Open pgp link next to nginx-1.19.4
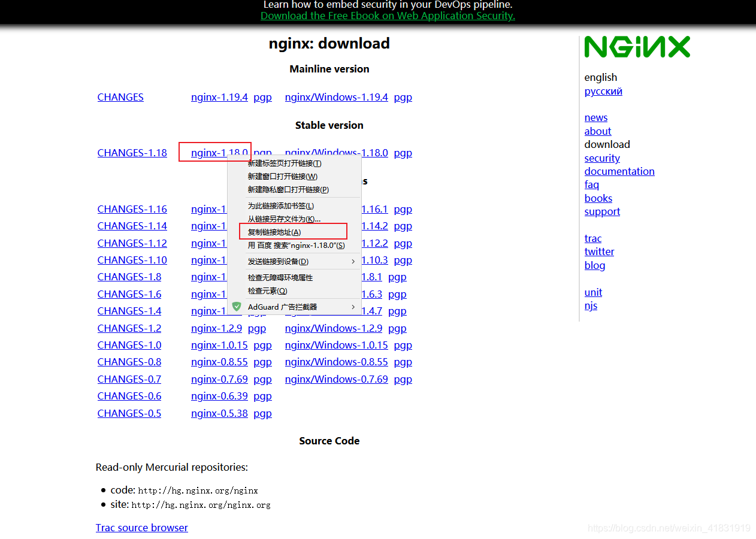 (x=262, y=97)
